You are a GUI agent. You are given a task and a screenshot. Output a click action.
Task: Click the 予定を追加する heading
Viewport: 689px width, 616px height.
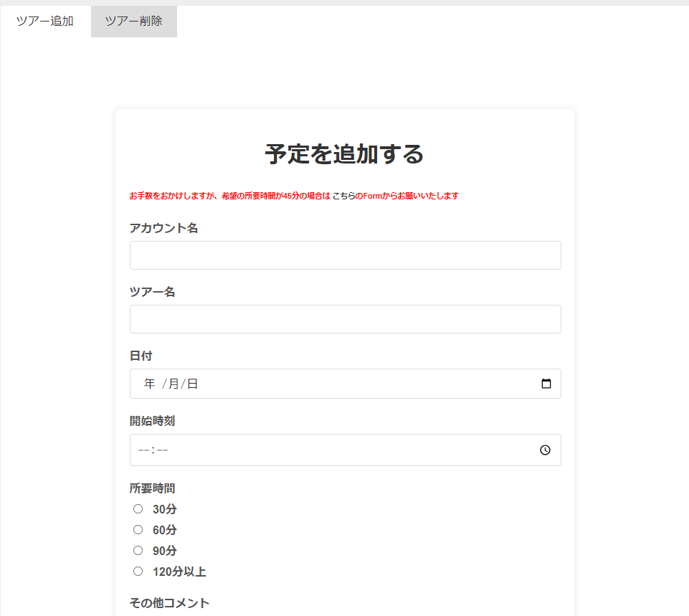coord(344,154)
